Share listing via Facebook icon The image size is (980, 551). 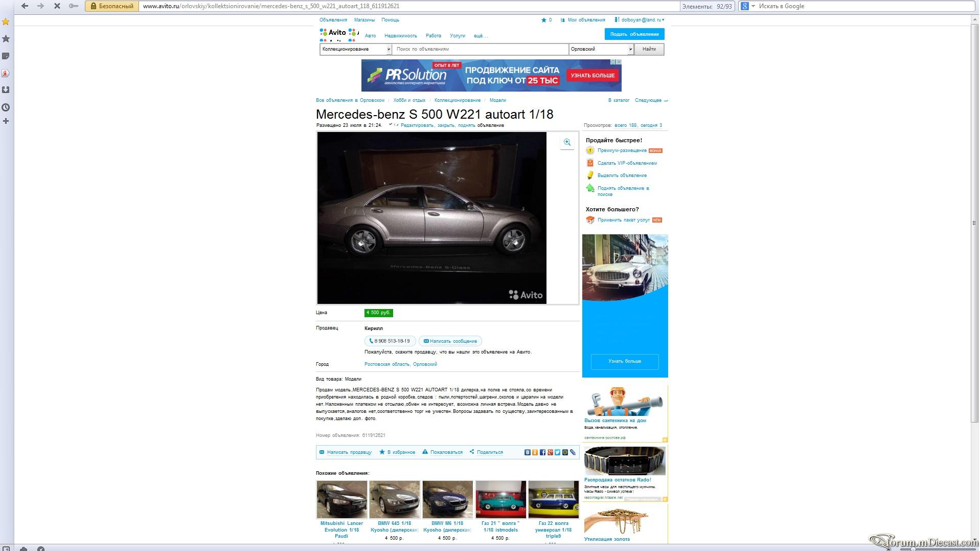[542, 452]
